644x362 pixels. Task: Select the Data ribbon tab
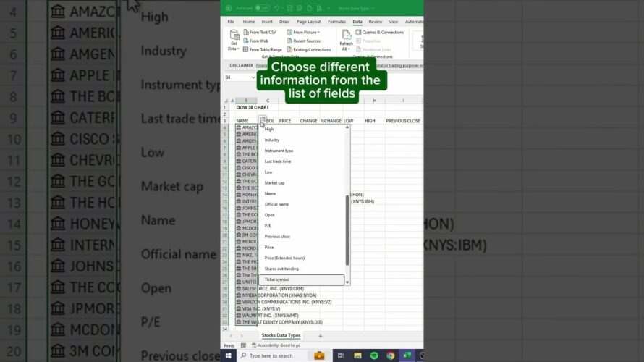(357, 22)
